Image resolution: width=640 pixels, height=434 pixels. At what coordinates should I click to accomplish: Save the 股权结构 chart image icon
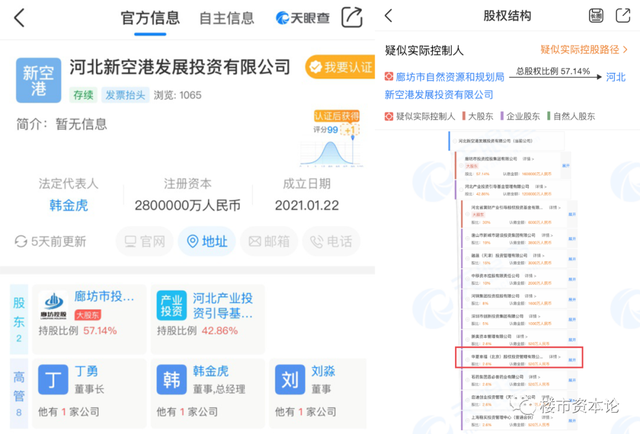tap(596, 16)
